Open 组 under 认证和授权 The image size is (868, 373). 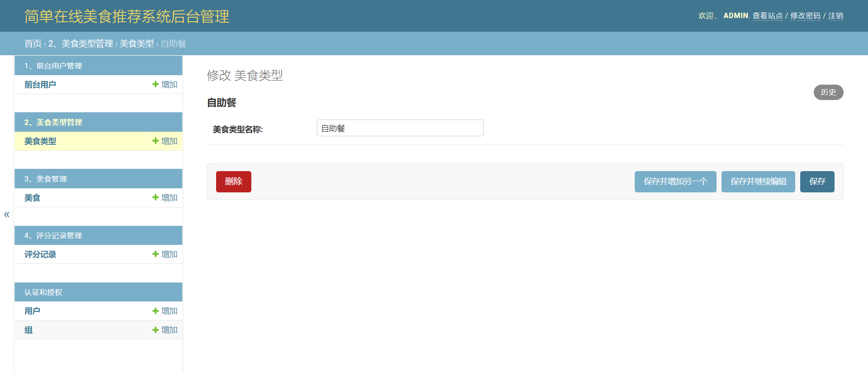[x=28, y=330]
